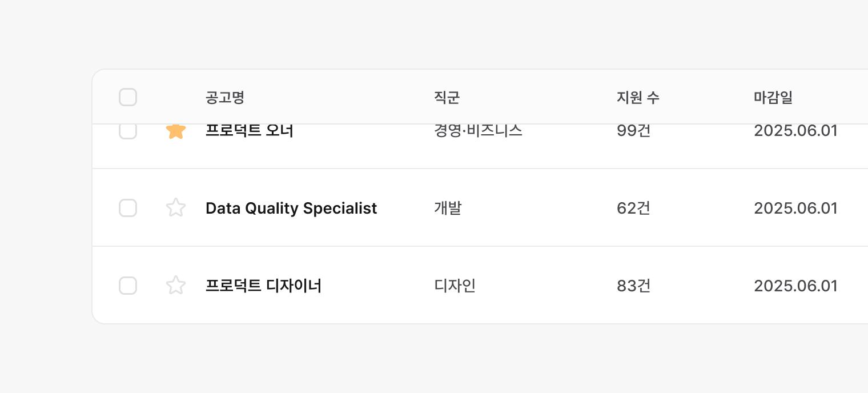Mark 프로덕트 디자이너 as favorite
Screen dimensions: 868x393
click(x=176, y=285)
